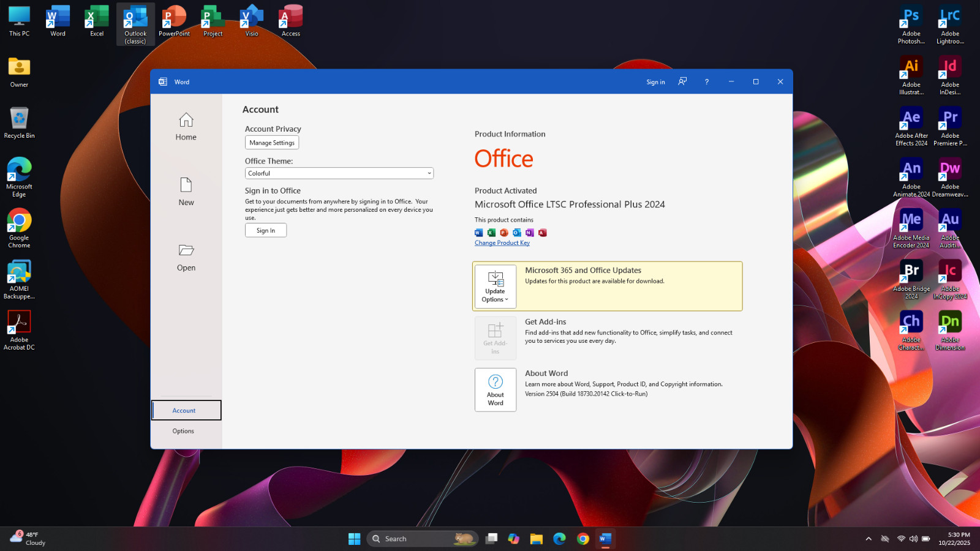The image size is (980, 551).
Task: Select Open in the Word sidebar
Action: tap(186, 258)
